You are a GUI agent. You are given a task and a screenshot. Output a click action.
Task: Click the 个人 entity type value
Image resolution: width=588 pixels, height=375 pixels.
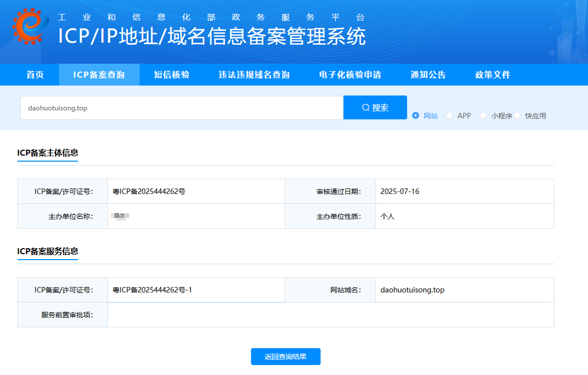point(388,216)
